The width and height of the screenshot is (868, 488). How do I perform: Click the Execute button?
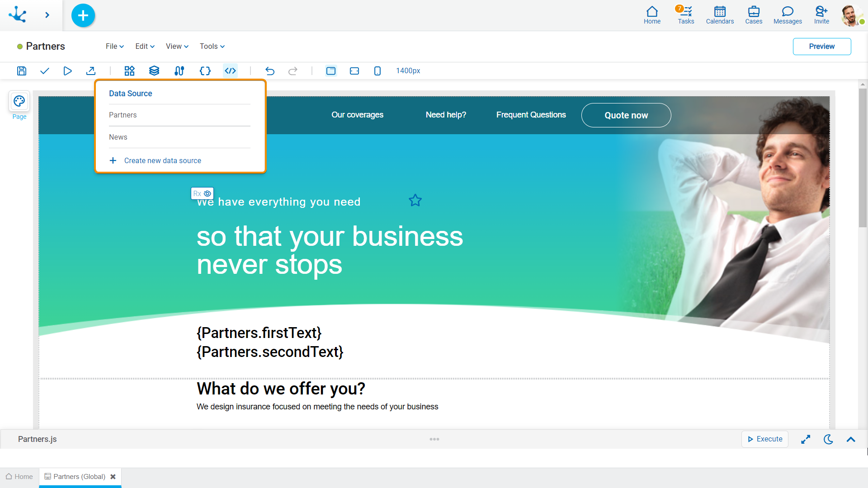(764, 439)
